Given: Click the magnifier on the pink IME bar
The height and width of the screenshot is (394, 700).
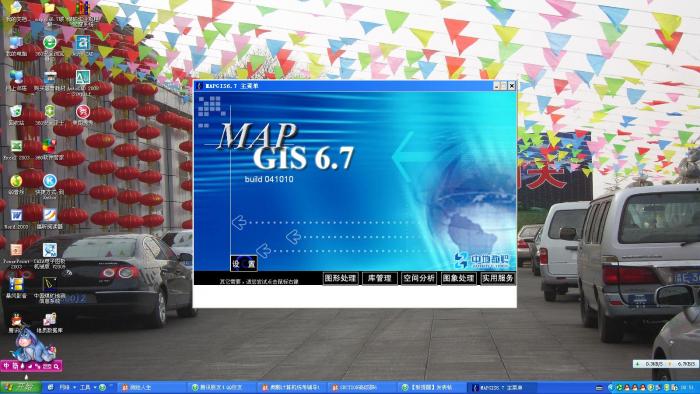Looking at the screenshot, I should point(56,366).
